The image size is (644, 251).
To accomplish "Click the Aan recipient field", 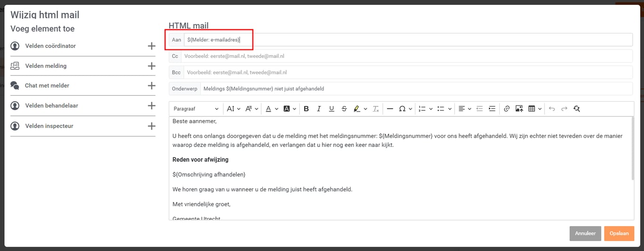I will click(408, 40).
